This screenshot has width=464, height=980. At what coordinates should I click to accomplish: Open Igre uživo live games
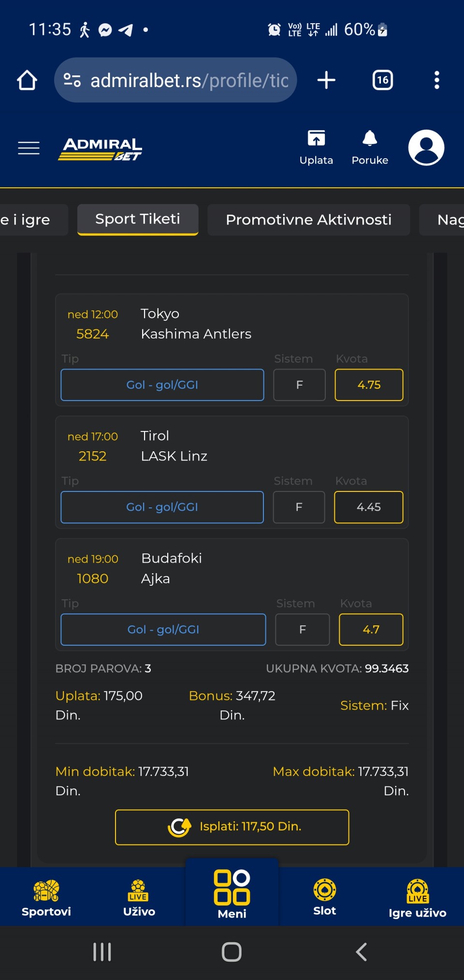[417, 899]
